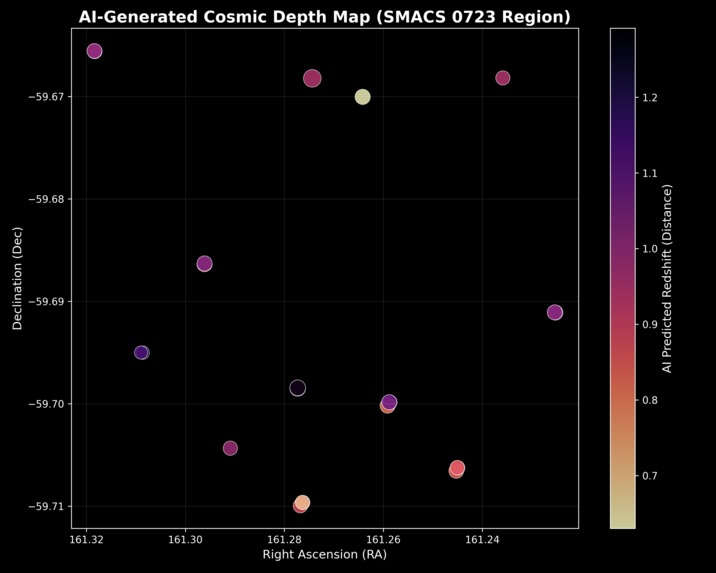Select the red overlapping pair near RA 161.245
This screenshot has height=573, width=716.
tap(457, 469)
